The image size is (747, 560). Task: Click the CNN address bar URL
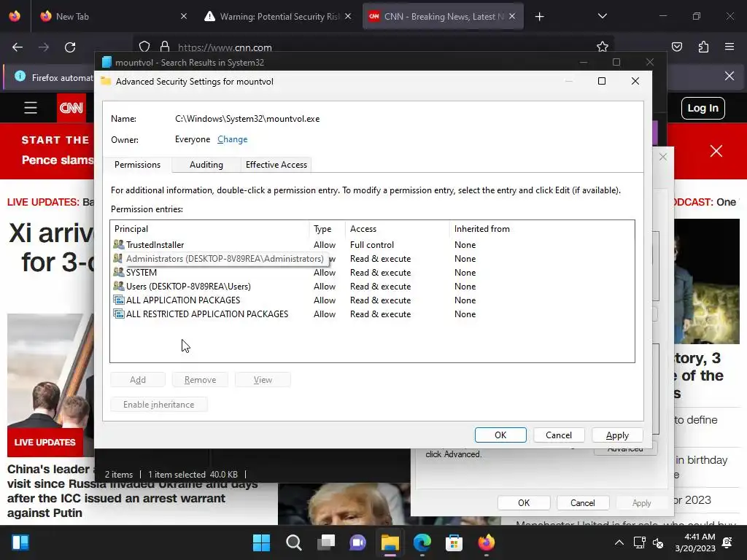click(x=225, y=47)
